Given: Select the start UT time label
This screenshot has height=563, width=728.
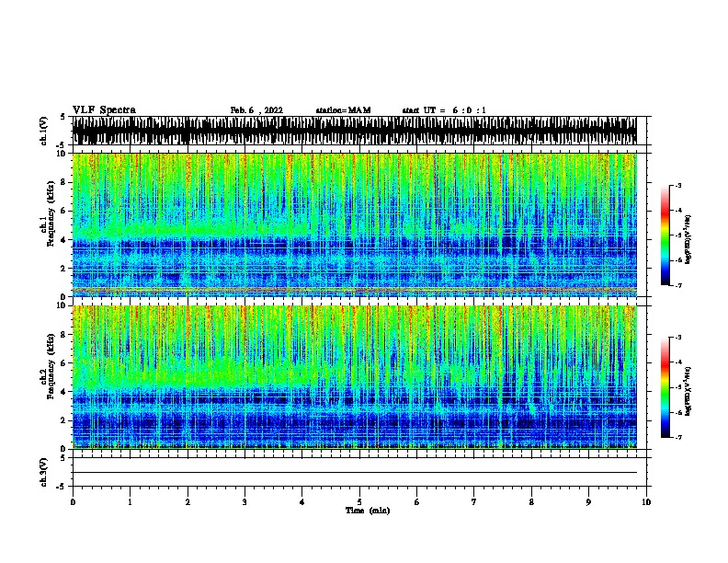Looking at the screenshot, I should click(x=444, y=110).
